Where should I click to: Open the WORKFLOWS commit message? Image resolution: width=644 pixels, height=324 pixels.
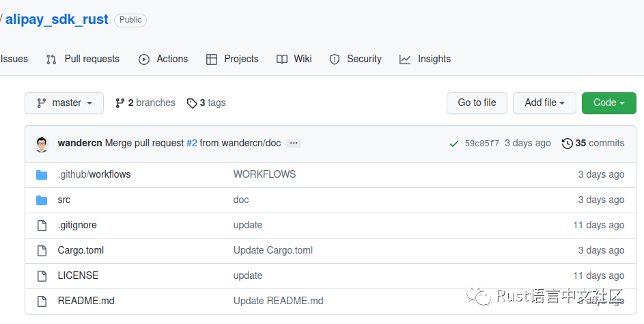(264, 174)
